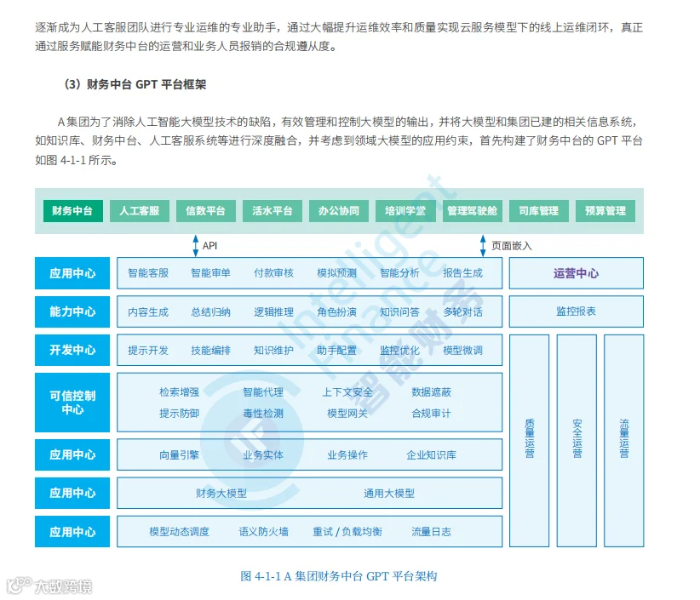This screenshot has width=700, height=600.
Task: Select the vertical 安全运营 column
Action: (577, 441)
